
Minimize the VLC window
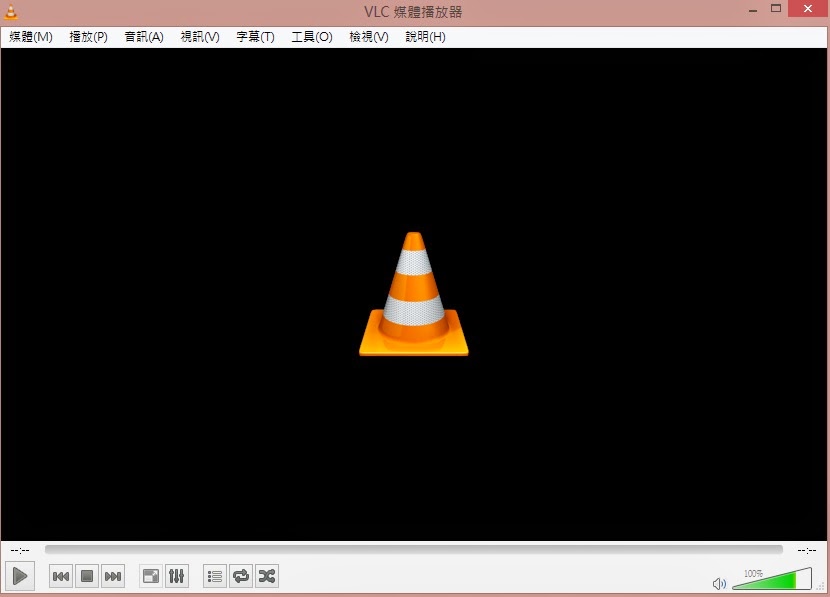tap(753, 10)
